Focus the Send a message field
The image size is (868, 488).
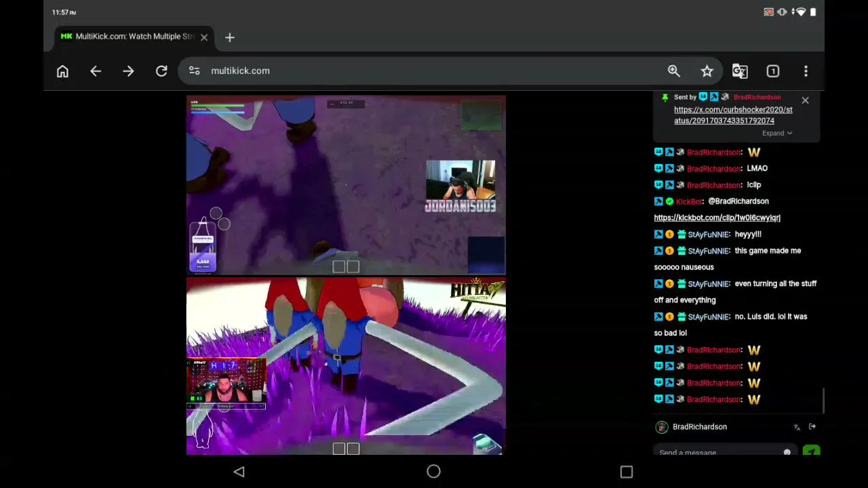pos(719,452)
